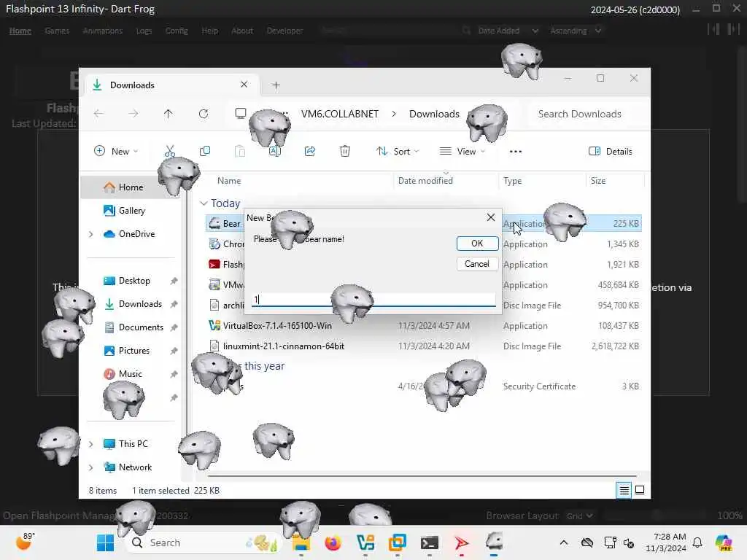Open the Help tab in Flashpoint
This screenshot has height=560, width=747.
point(209,31)
